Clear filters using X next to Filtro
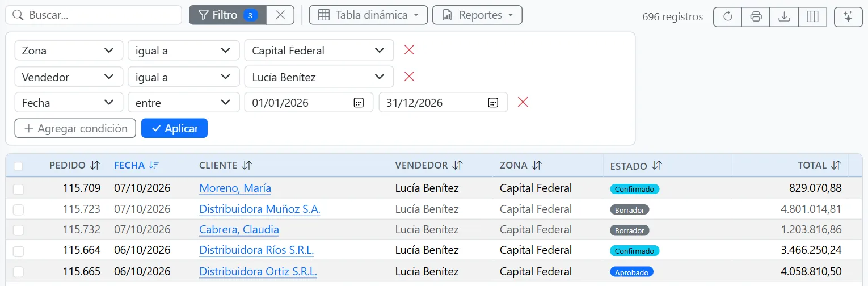Viewport: 868px width, 286px height. pos(280,15)
